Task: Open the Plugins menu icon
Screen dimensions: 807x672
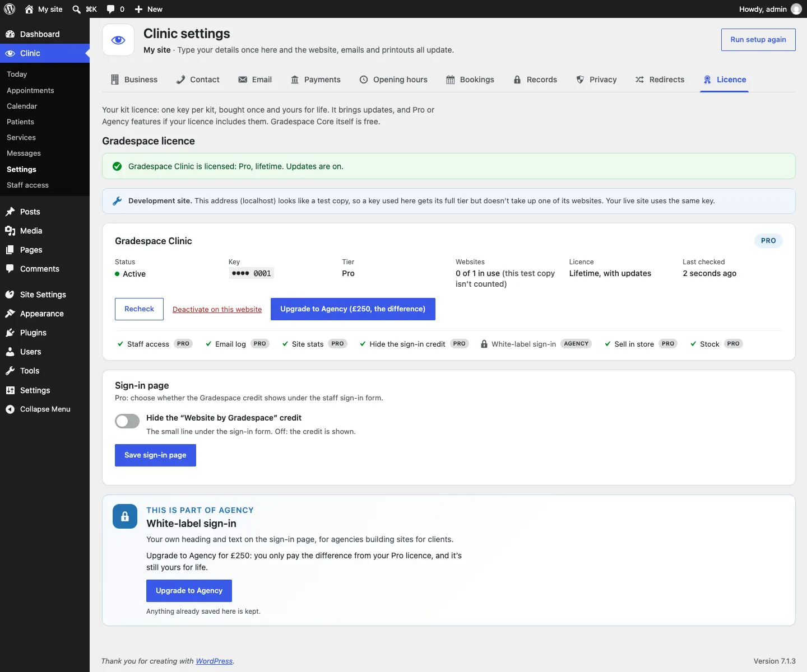Action: point(10,333)
